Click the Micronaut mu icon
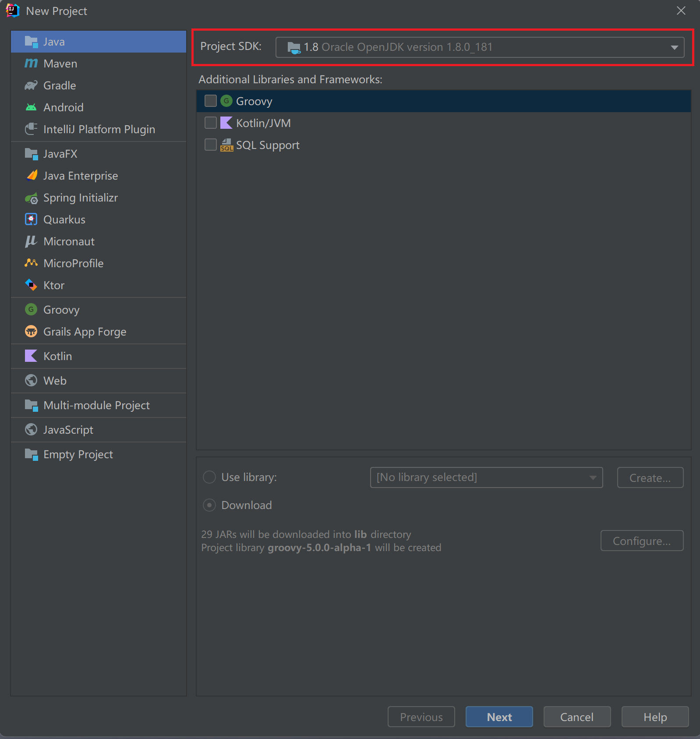Viewport: 700px width, 739px height. tap(31, 241)
